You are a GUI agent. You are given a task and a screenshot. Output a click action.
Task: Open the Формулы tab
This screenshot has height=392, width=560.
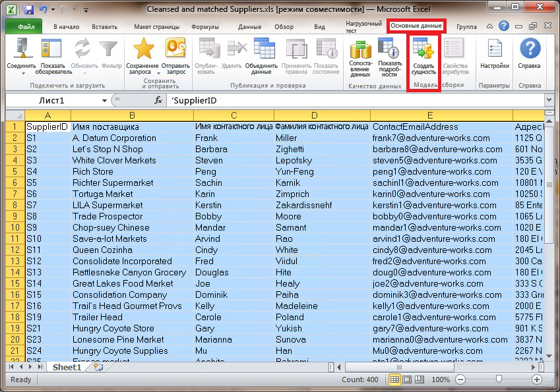(x=204, y=27)
